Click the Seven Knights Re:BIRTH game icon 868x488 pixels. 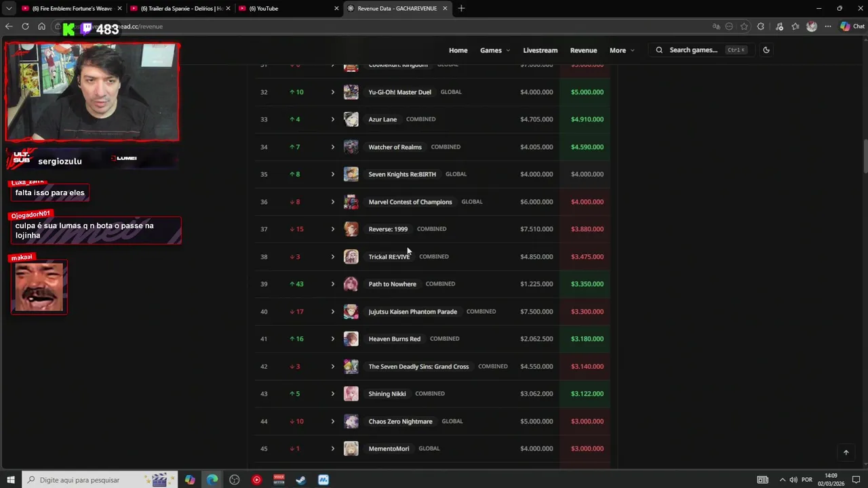click(x=351, y=174)
